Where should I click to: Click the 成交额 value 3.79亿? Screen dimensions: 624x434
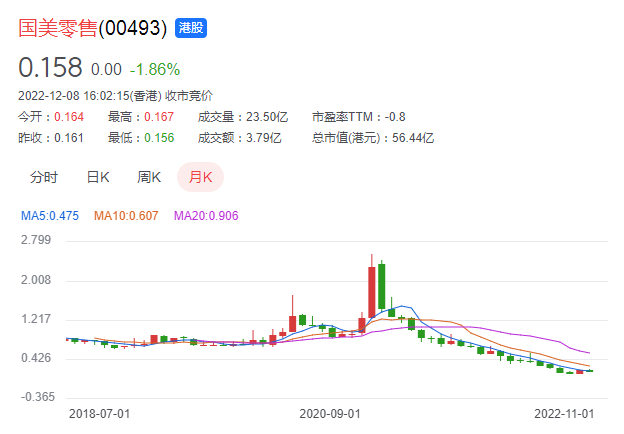tap(263, 138)
